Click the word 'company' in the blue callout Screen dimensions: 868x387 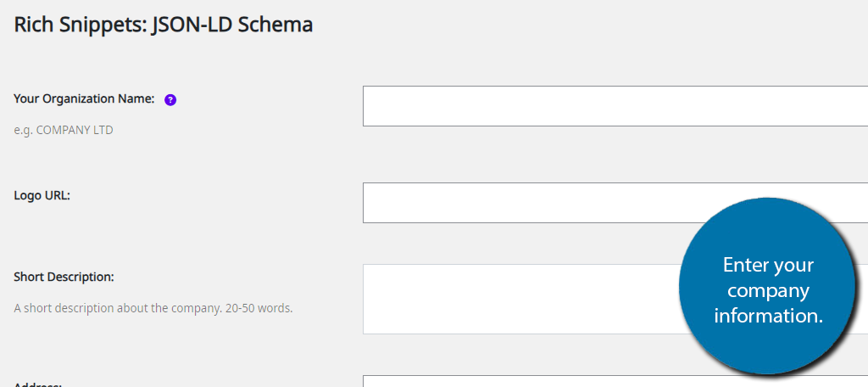[768, 290]
